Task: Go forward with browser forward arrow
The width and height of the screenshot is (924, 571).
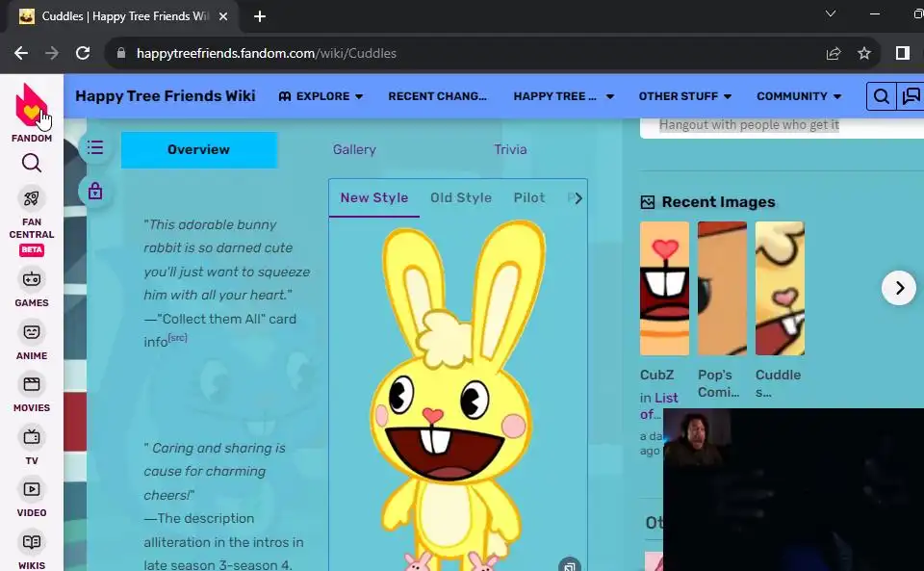Action: [x=52, y=53]
